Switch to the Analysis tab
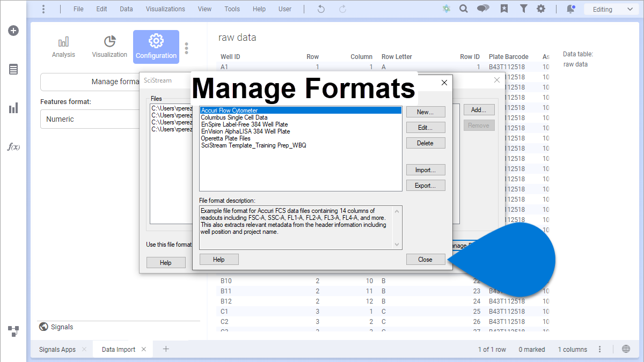 [63, 47]
